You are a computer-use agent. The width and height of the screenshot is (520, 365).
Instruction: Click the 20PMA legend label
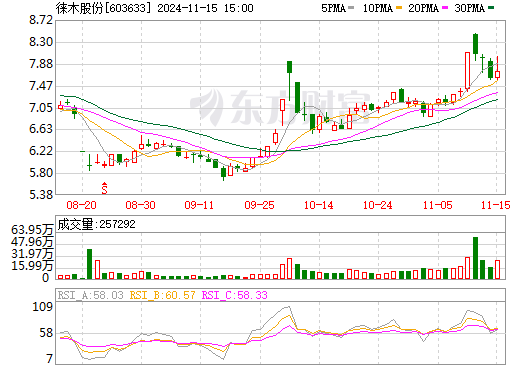click(x=423, y=8)
